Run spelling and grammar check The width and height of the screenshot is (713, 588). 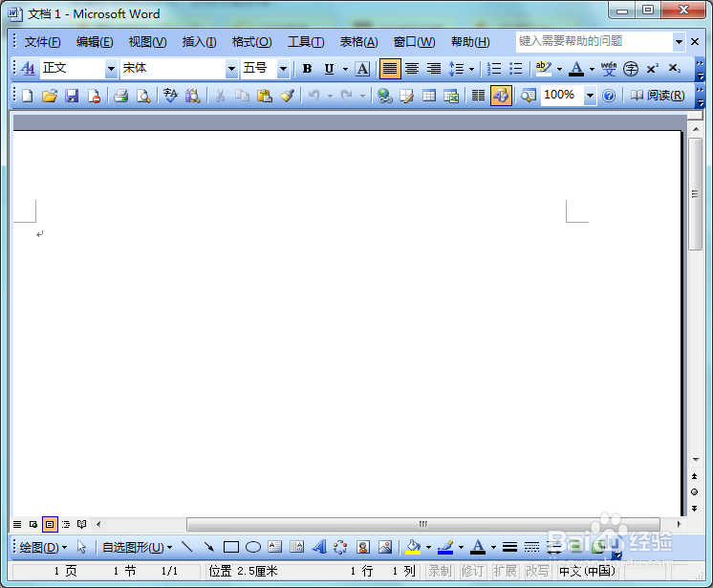point(170,96)
